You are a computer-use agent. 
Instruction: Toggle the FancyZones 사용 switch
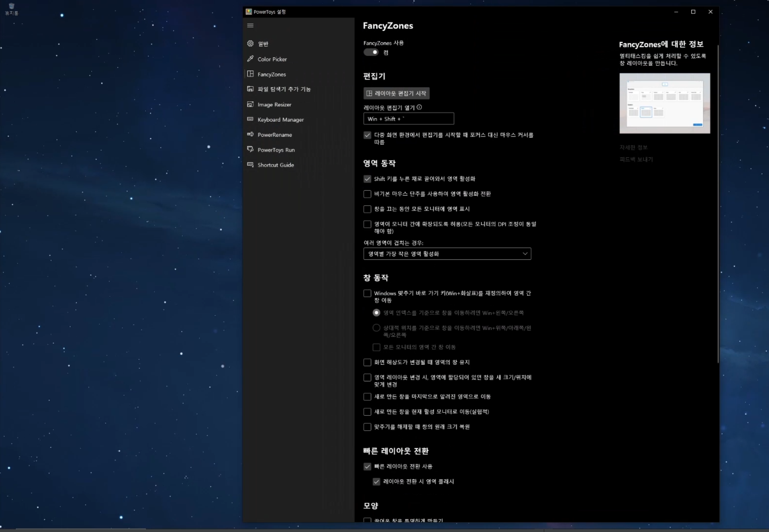coord(371,52)
